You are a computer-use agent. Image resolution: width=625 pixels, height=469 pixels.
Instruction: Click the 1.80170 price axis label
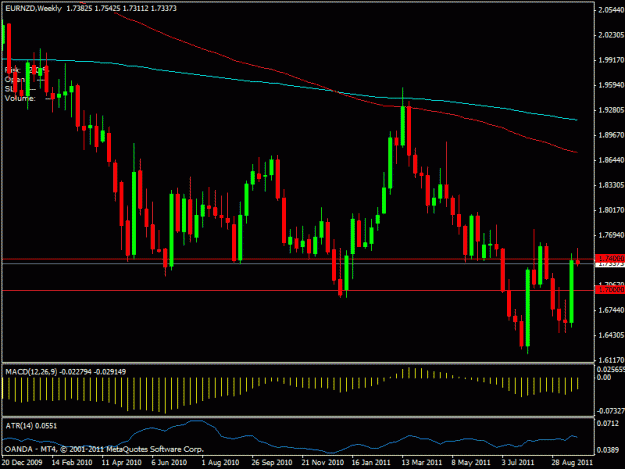(x=611, y=210)
